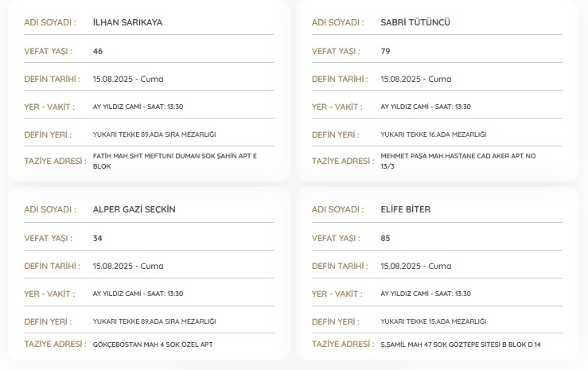Screen dimensions: 588x370
Task: Click the Gökçebostan Mah 4 Sok address
Action: pos(153,345)
